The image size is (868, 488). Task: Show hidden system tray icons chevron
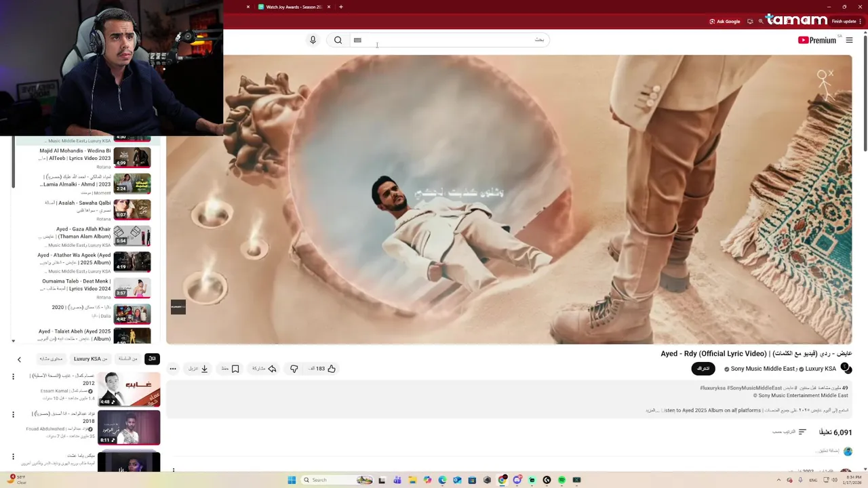(x=778, y=480)
